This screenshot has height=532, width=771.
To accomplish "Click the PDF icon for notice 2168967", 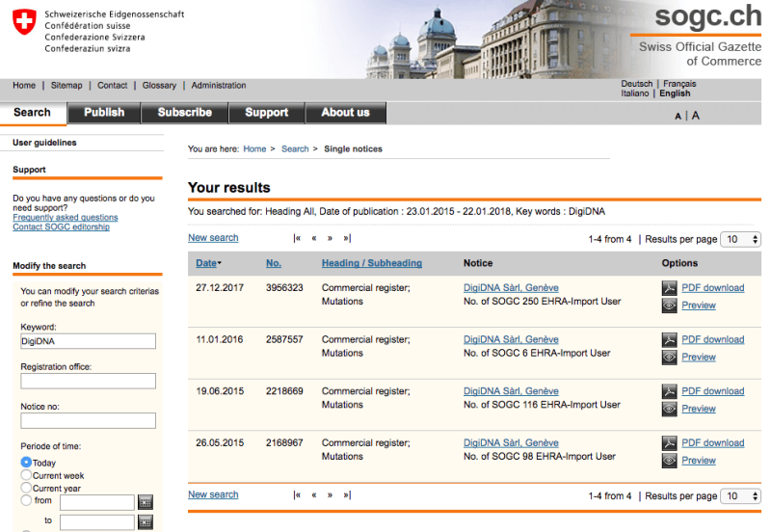I will tap(669, 443).
